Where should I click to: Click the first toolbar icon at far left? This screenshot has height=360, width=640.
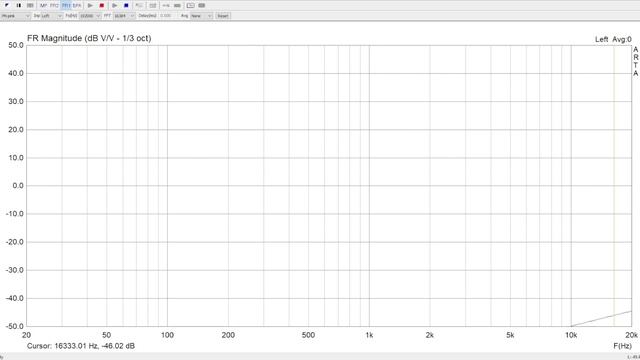pos(7,5)
